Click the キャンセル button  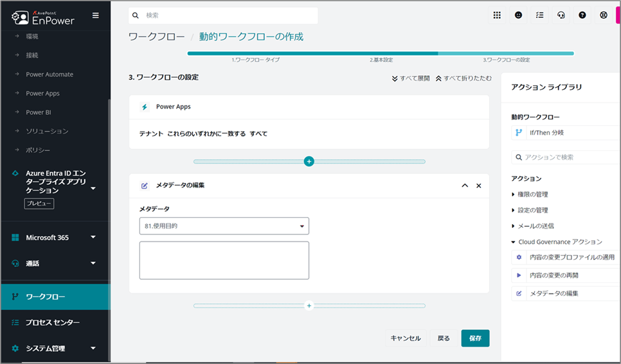click(x=406, y=338)
